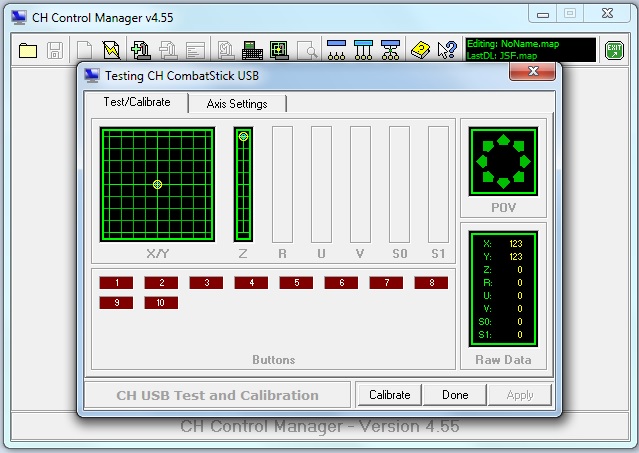The width and height of the screenshot is (639, 453).
Task: Select the first mode tree icon
Action: (336, 50)
